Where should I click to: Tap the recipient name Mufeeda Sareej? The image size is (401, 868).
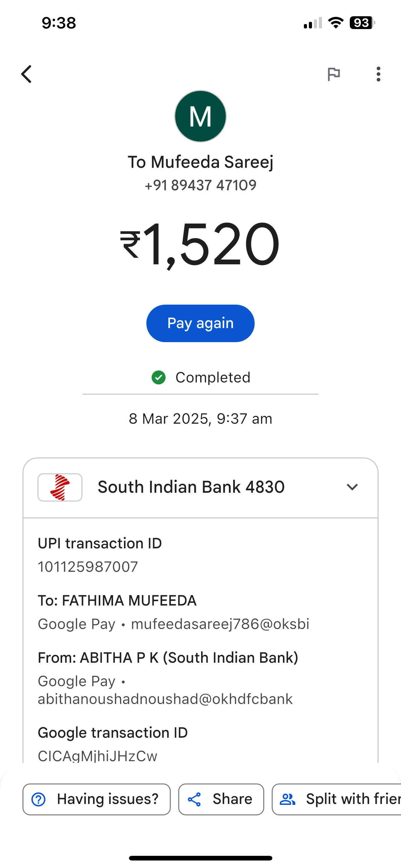coord(200,162)
